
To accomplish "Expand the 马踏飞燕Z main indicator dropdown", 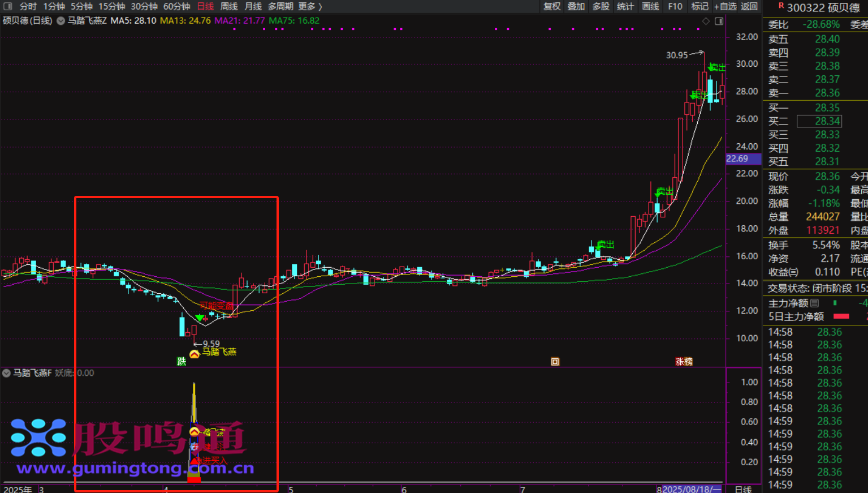I will [61, 21].
